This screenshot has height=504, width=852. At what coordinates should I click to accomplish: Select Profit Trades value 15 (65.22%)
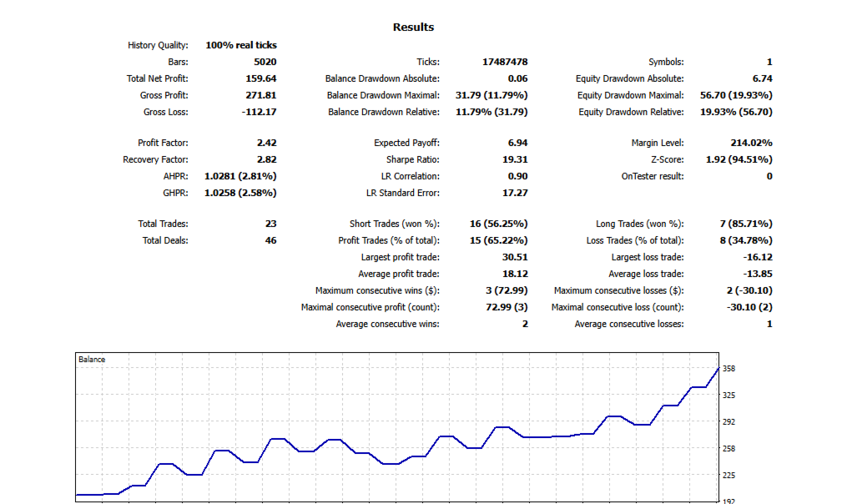tap(498, 240)
